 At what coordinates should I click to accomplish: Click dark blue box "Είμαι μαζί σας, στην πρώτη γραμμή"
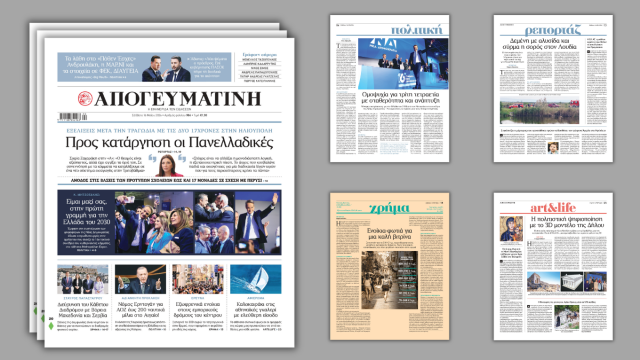click(x=87, y=222)
